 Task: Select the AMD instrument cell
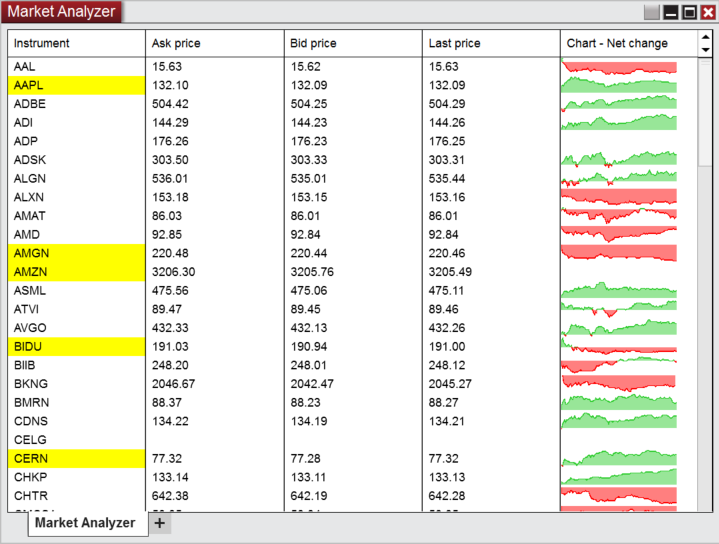(76, 235)
